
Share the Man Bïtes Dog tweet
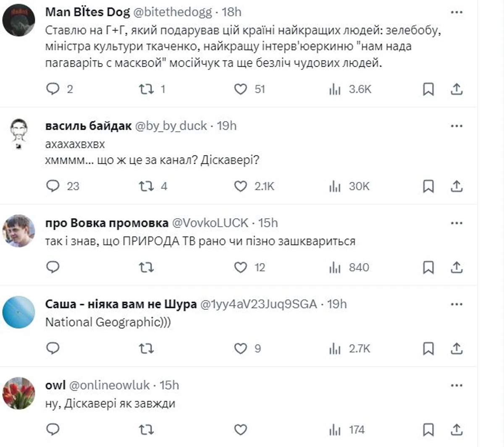pos(457,89)
